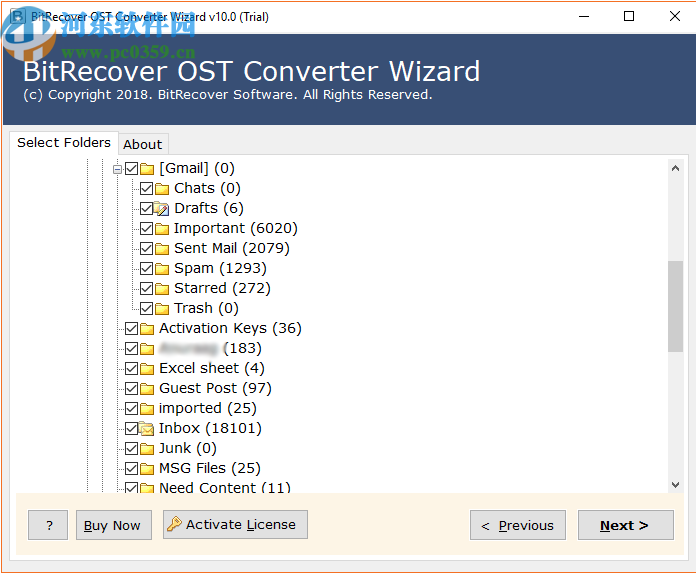Select the Sent Mail (2079) label

[232, 249]
